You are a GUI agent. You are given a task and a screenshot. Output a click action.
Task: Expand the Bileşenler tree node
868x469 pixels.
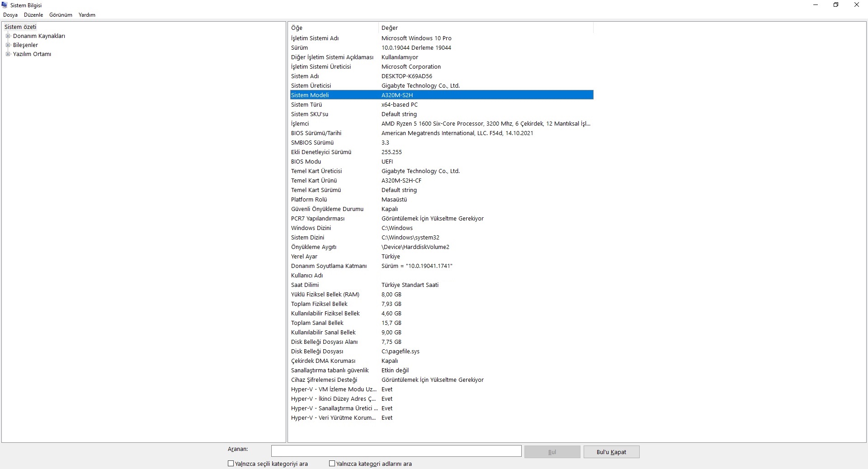(x=8, y=45)
